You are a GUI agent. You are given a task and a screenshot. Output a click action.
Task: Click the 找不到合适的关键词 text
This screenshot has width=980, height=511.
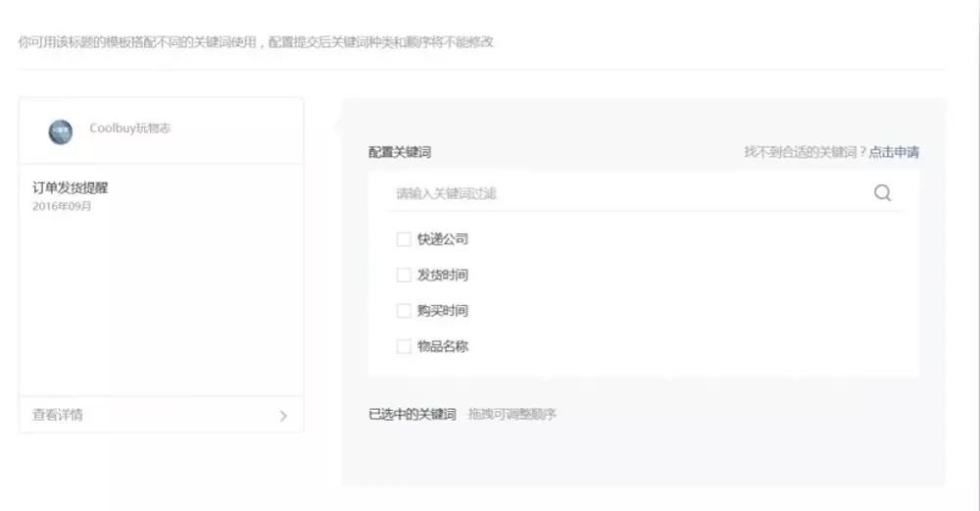(x=805, y=152)
